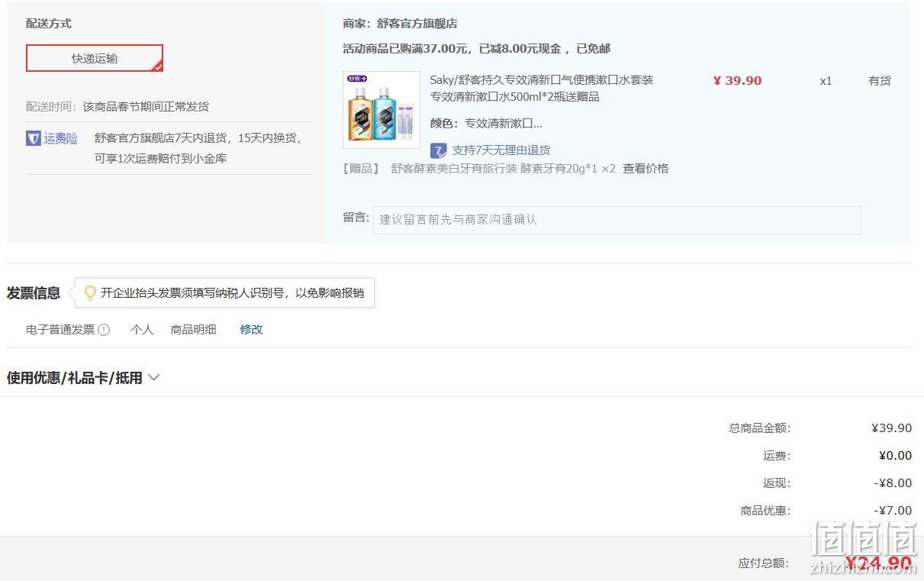Click the 7-day return badge icon

click(438, 150)
